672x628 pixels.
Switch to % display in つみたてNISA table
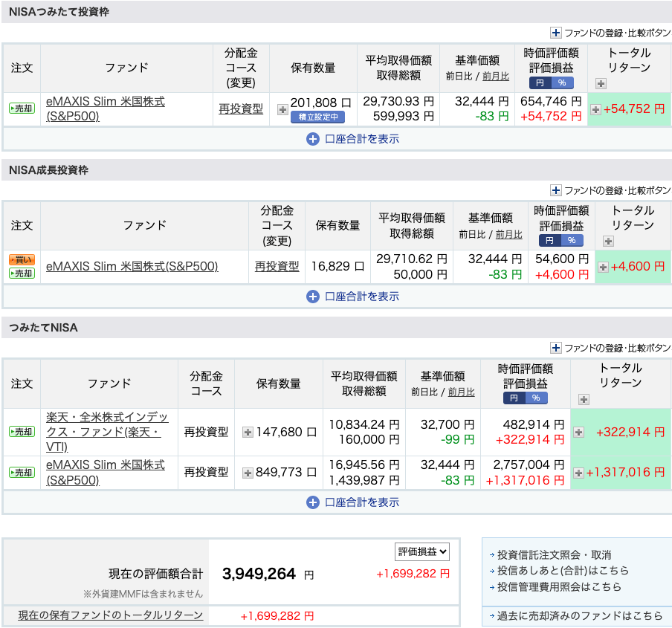pos(537,398)
